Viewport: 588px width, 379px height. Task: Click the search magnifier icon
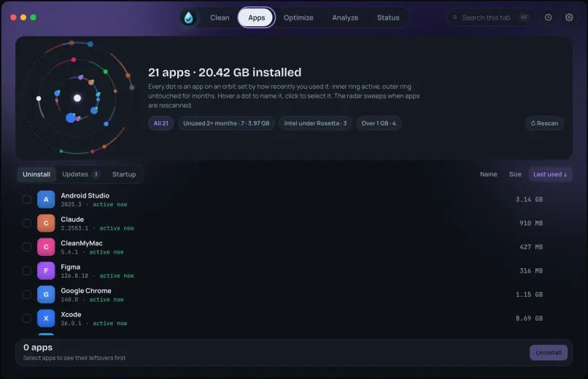coord(455,17)
